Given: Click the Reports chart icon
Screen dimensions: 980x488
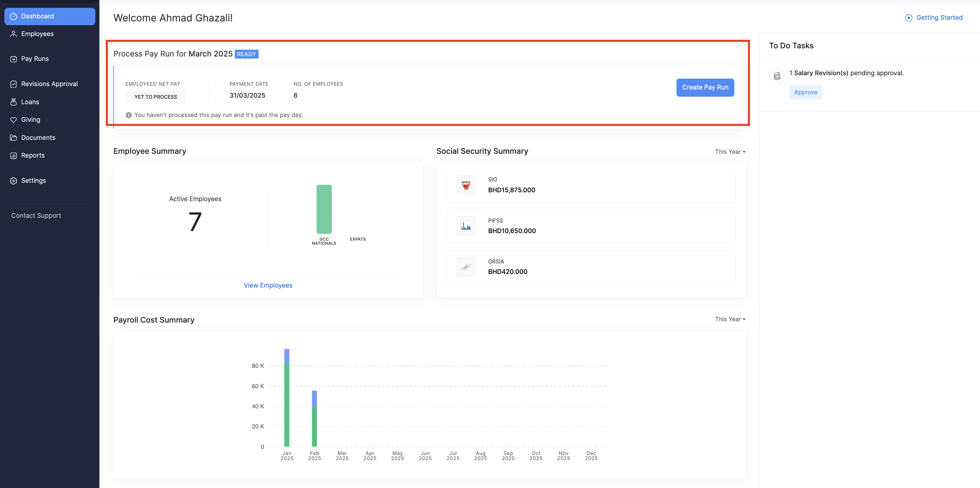Looking at the screenshot, I should (x=14, y=156).
